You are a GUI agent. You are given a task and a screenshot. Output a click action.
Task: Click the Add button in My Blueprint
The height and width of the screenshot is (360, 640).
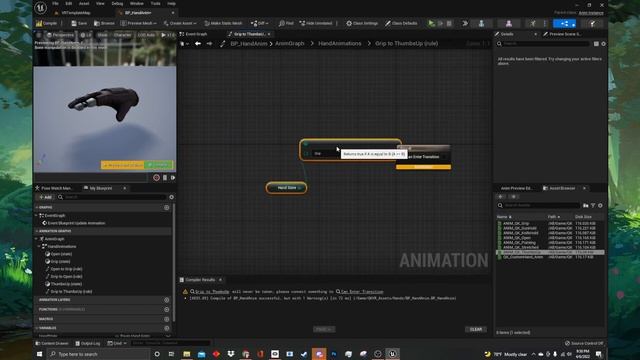[x=45, y=197]
